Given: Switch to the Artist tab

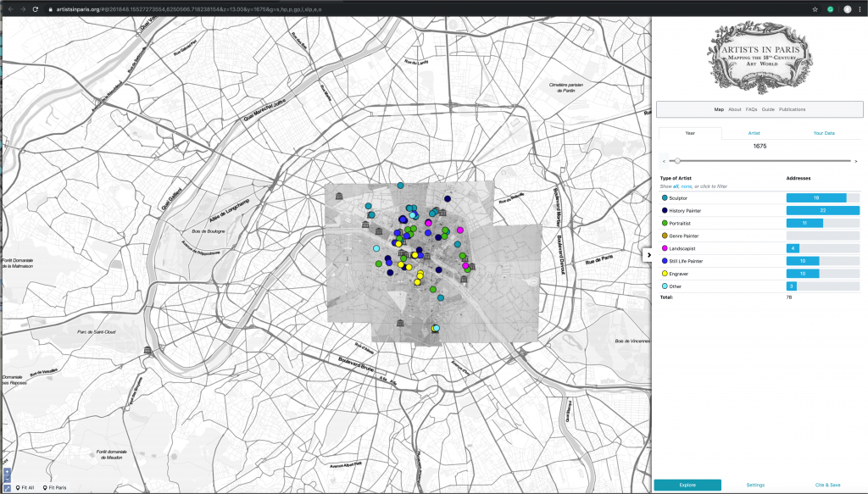Looking at the screenshot, I should 754,133.
